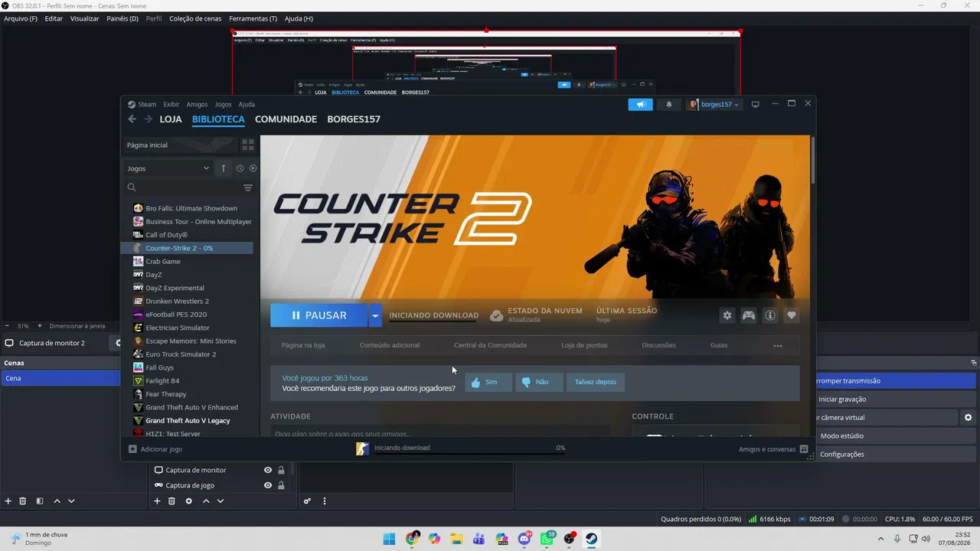
Task: Select the Cena scene in OBS
Action: point(60,378)
